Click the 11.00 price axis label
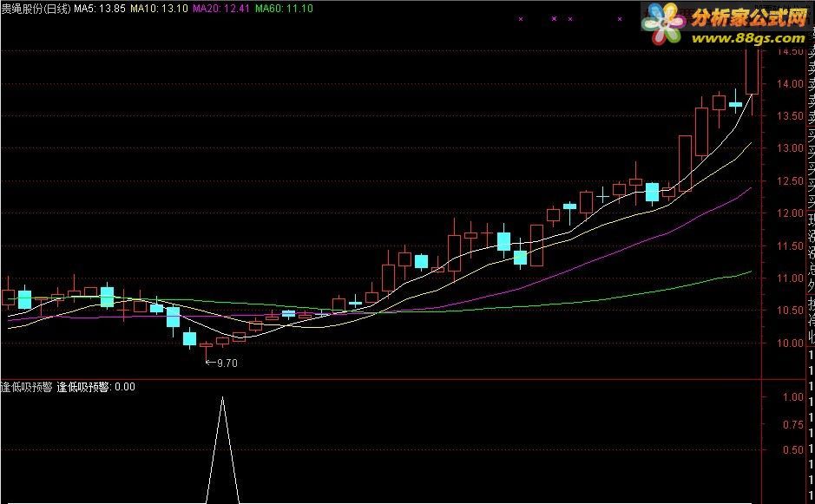The height and width of the screenshot is (504, 815). click(x=790, y=278)
